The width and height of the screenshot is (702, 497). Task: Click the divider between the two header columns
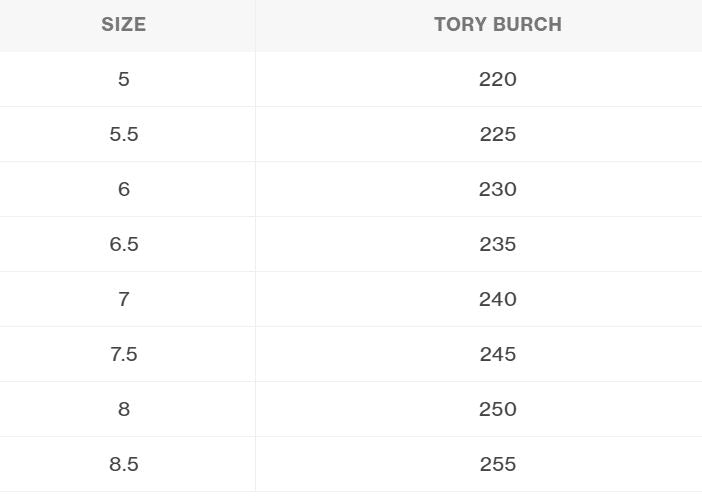pyautogui.click(x=255, y=25)
